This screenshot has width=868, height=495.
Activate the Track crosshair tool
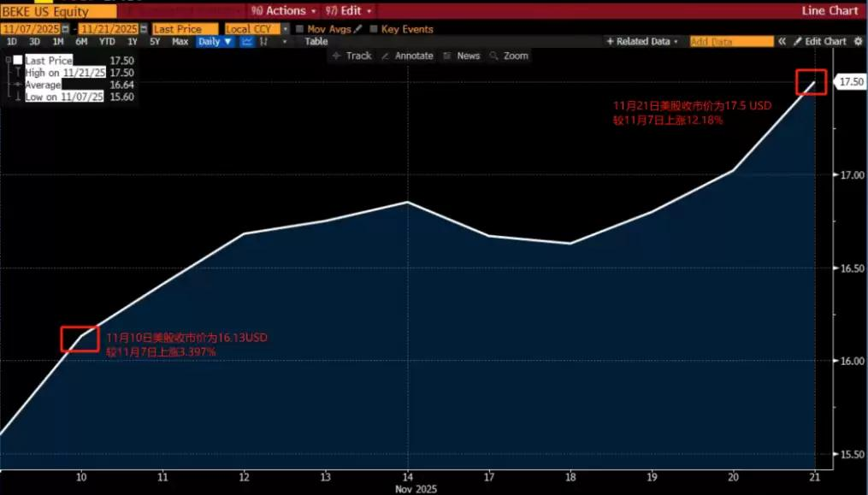pos(351,56)
